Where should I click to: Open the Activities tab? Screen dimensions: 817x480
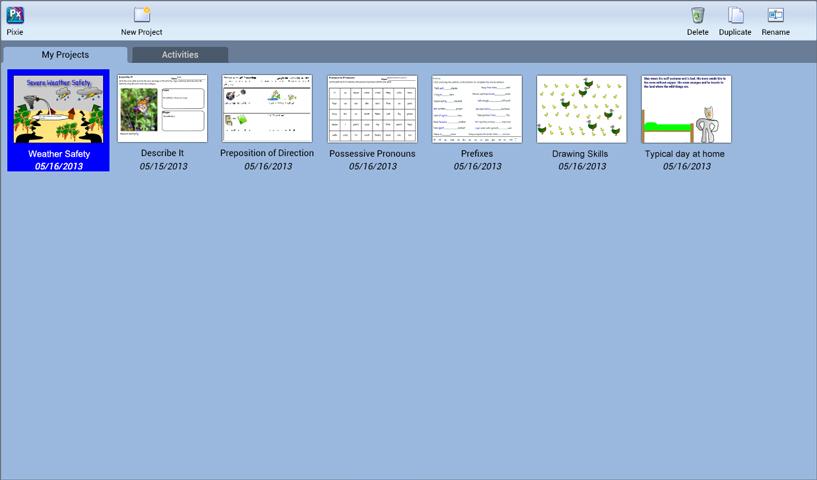pos(180,55)
